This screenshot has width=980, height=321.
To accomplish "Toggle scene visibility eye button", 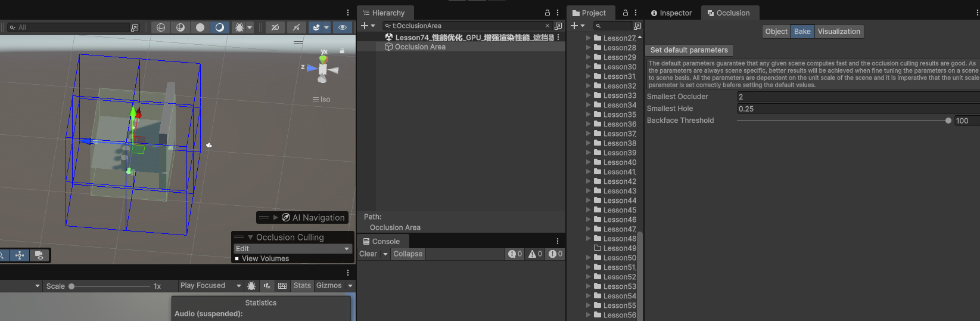I will point(342,27).
